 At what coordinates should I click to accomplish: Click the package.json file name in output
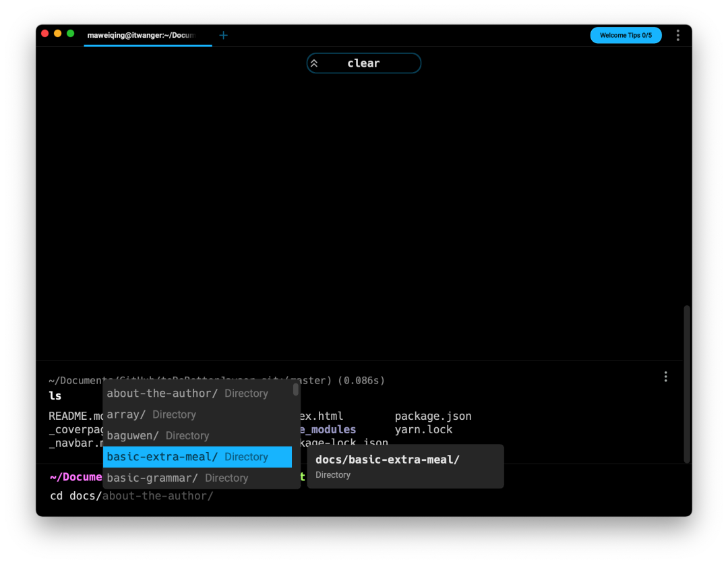click(433, 416)
